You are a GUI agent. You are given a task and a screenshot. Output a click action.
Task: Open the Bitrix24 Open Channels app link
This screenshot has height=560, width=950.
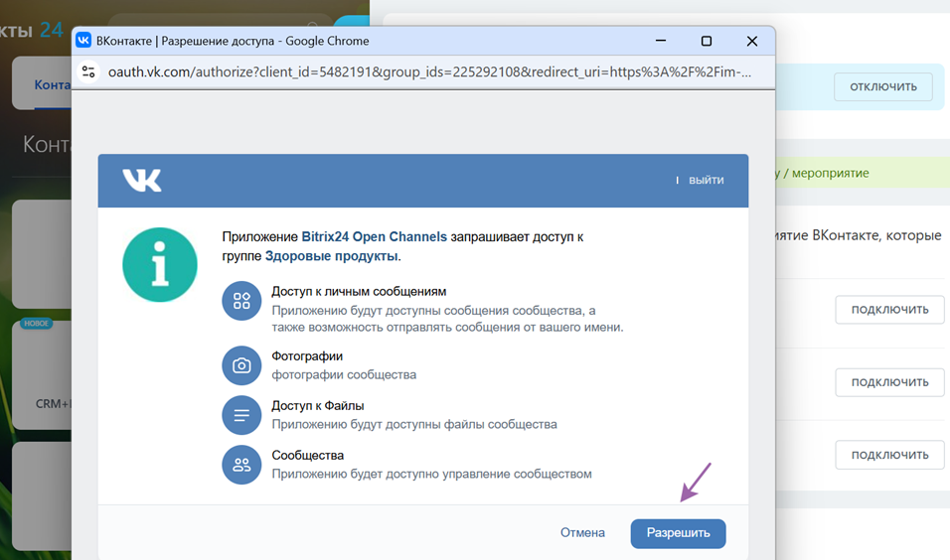pyautogui.click(x=374, y=236)
